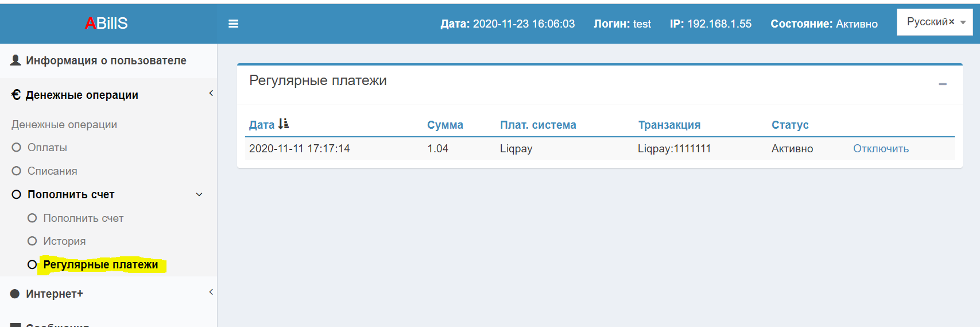
Task: Click the Отключить link for Liqpay payment
Action: [881, 148]
